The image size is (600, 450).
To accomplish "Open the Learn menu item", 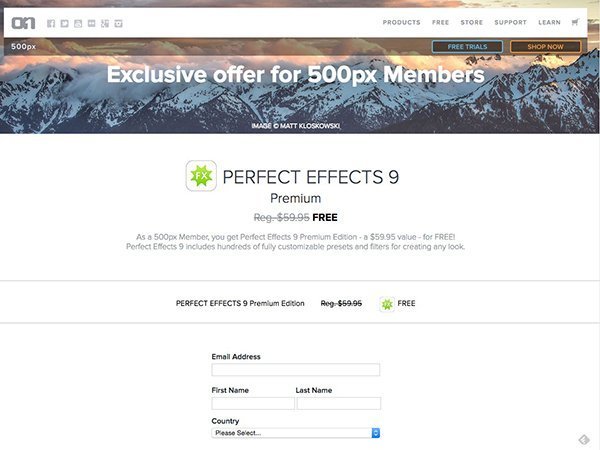I will (x=549, y=22).
